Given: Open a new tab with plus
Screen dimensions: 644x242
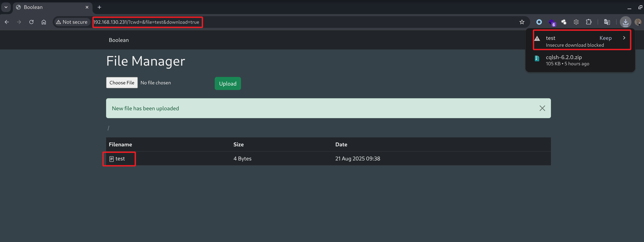Looking at the screenshot, I should tap(99, 7).
